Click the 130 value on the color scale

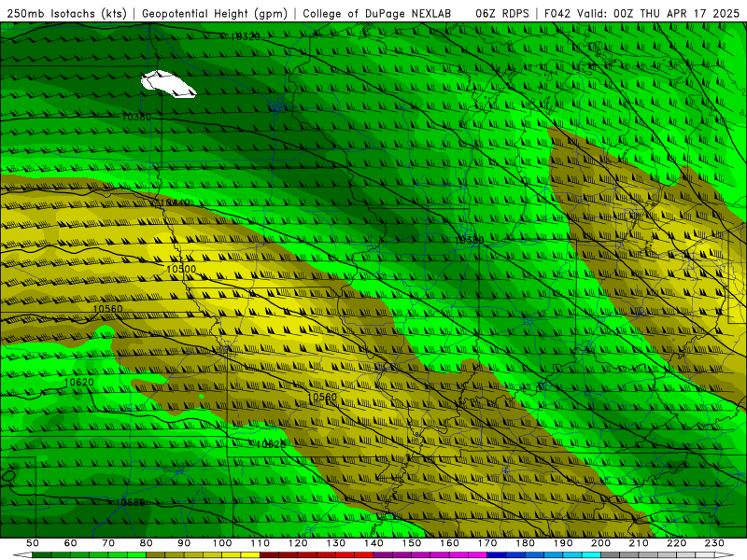pos(336,543)
